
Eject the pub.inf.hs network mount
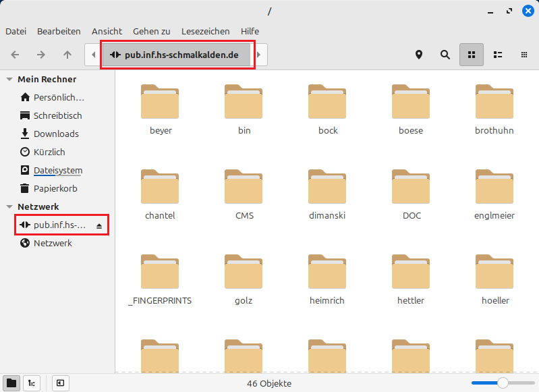point(100,225)
